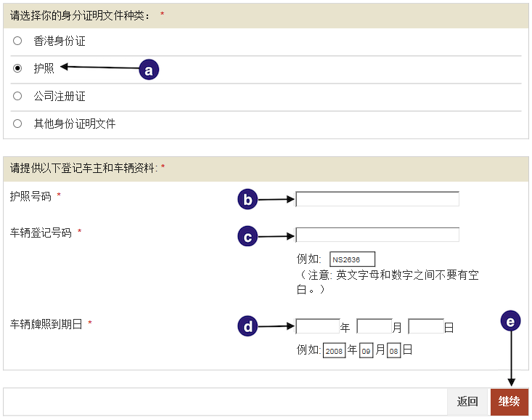Click the expiry day (日) input
The width and height of the screenshot is (532, 420).
426,326
